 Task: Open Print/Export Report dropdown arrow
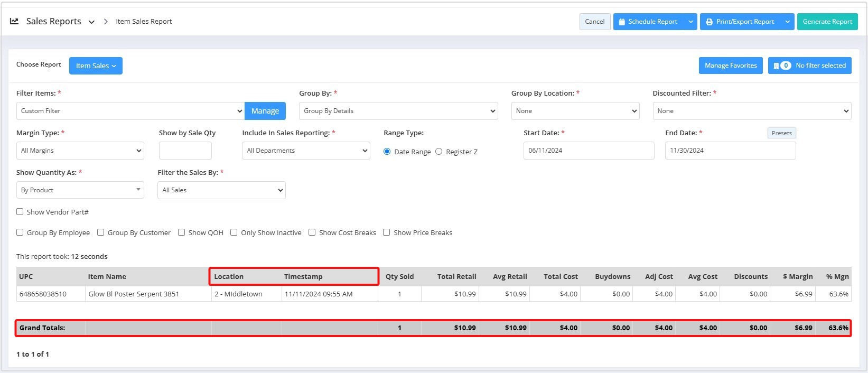pyautogui.click(x=788, y=22)
